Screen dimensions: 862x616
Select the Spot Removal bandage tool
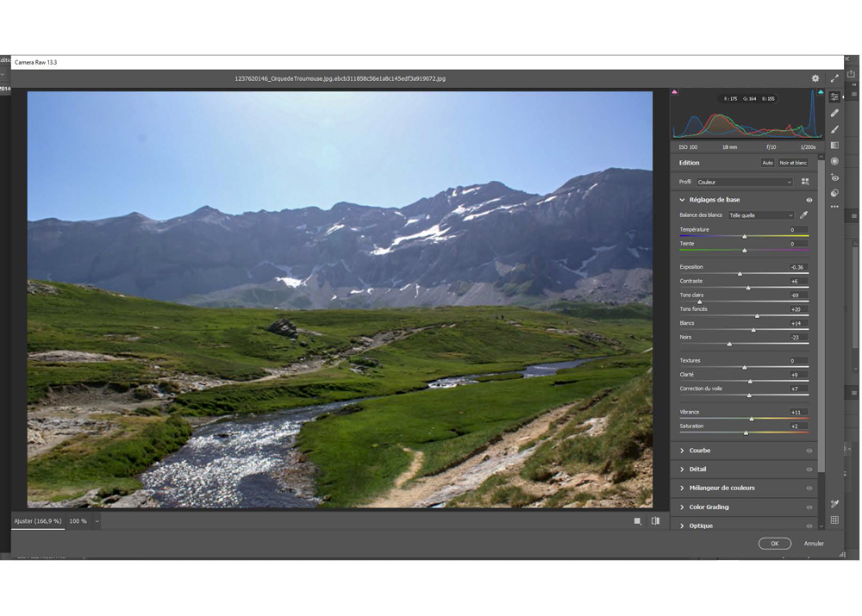point(834,113)
